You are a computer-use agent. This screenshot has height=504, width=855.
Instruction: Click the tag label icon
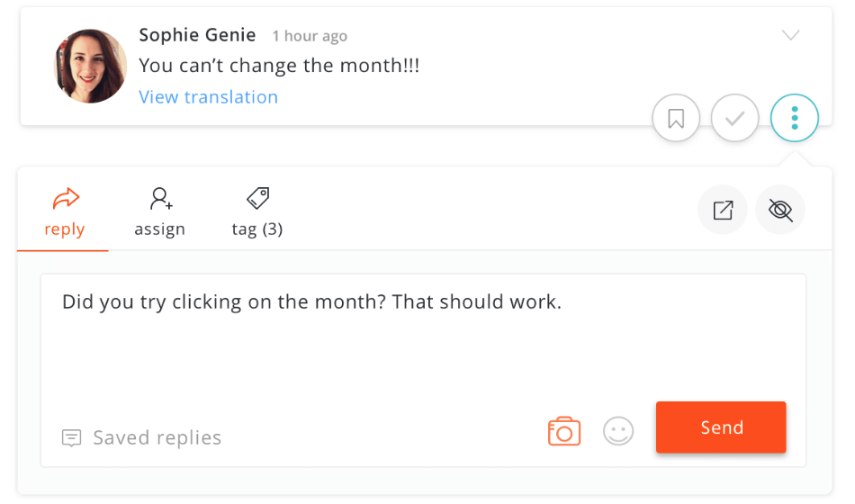(x=257, y=198)
